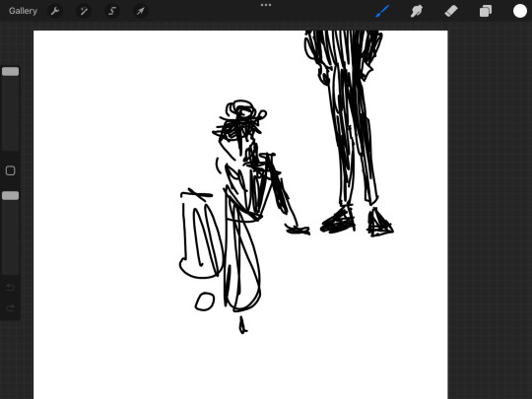Tap the square Modify button in sidebar

[x=11, y=170]
